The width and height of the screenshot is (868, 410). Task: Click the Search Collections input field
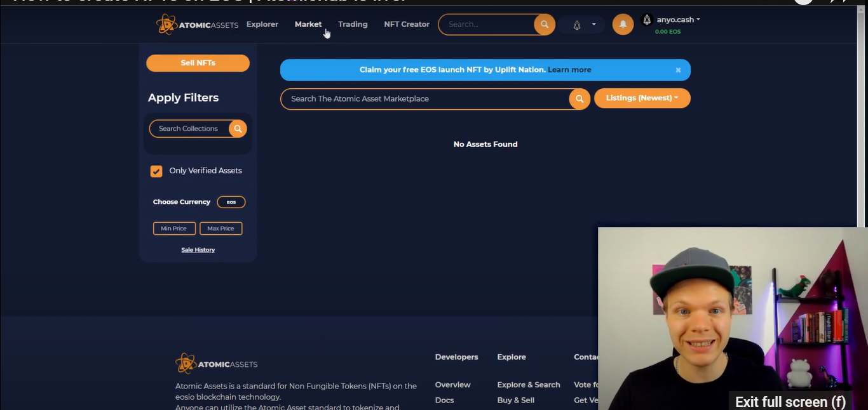[189, 129]
